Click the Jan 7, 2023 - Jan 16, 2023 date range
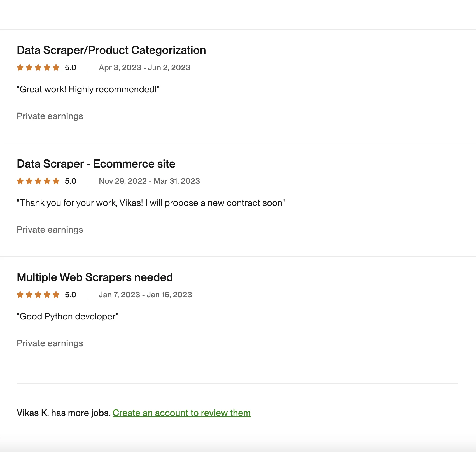476x452 pixels. 145,295
